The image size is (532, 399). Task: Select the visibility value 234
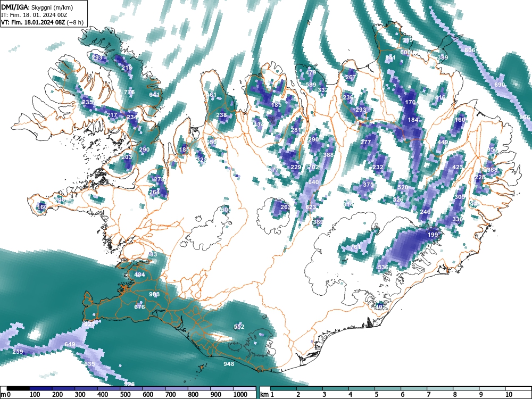(x=132, y=118)
